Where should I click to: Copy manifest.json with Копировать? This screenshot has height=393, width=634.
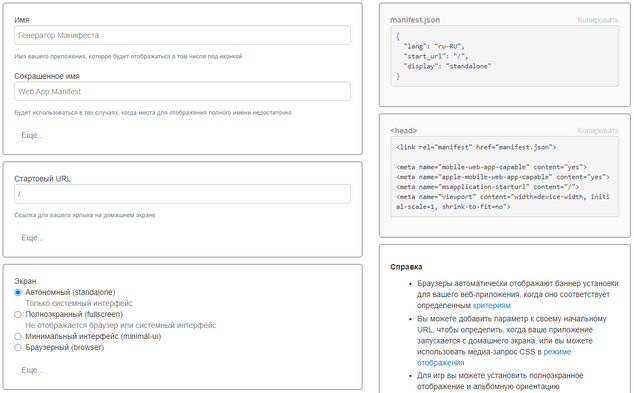pyautogui.click(x=598, y=20)
